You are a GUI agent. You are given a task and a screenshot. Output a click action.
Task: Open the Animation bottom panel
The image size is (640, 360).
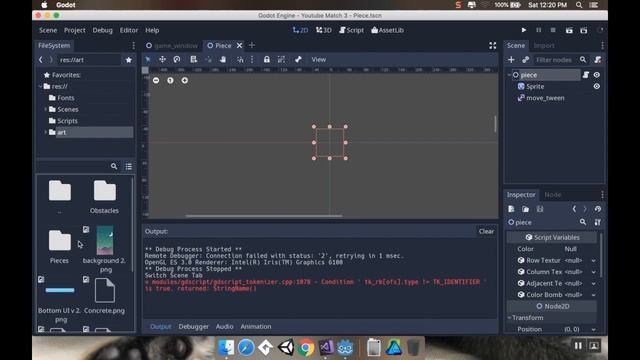256,327
